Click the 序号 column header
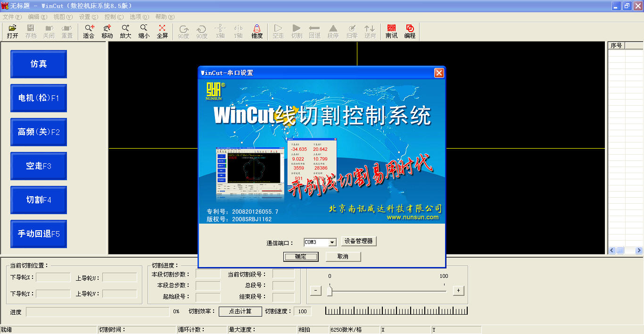This screenshot has width=644, height=334. (616, 45)
